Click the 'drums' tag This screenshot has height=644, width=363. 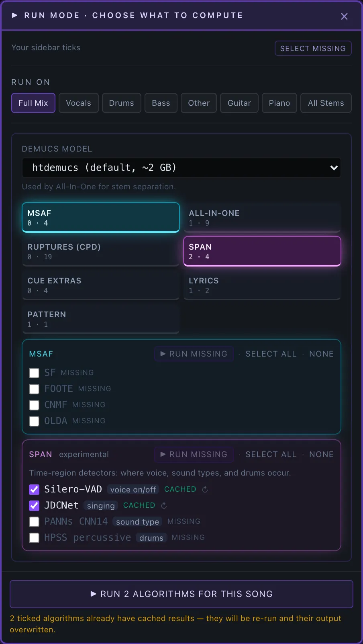151,537
